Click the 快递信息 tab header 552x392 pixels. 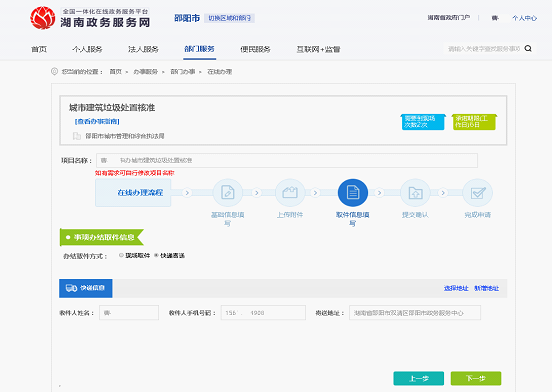click(x=86, y=288)
